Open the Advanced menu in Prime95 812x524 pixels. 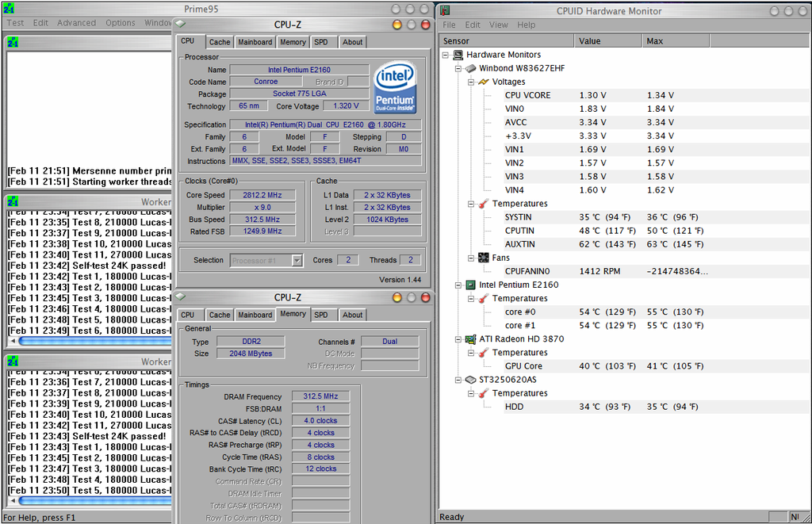(x=77, y=23)
